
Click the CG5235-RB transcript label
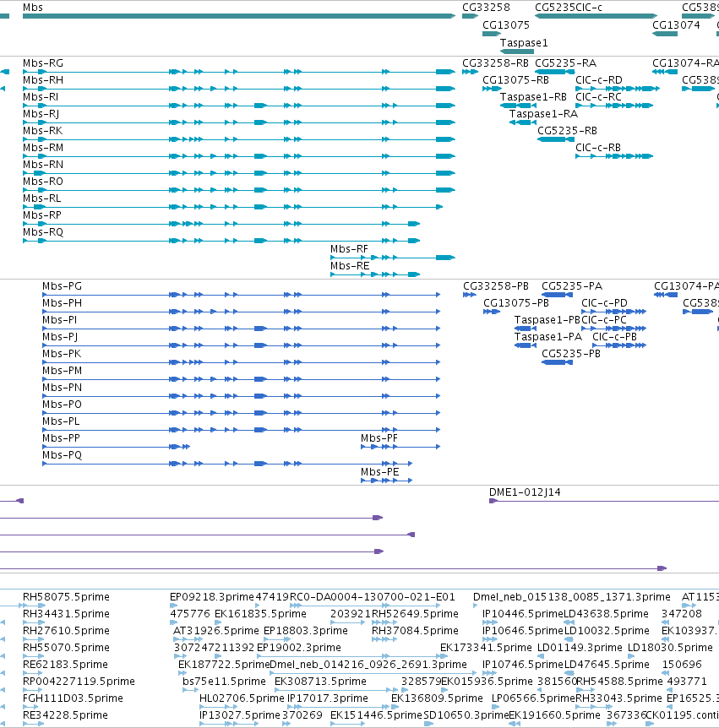tap(567, 131)
